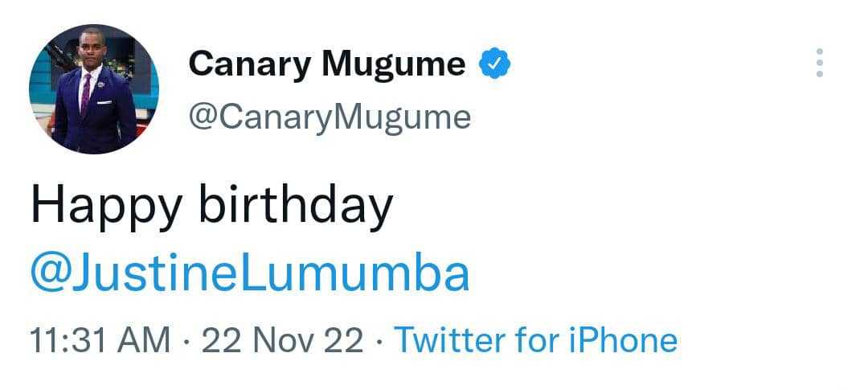Open Canary Mugume's profile picture
868x390 pixels.
coord(94,89)
